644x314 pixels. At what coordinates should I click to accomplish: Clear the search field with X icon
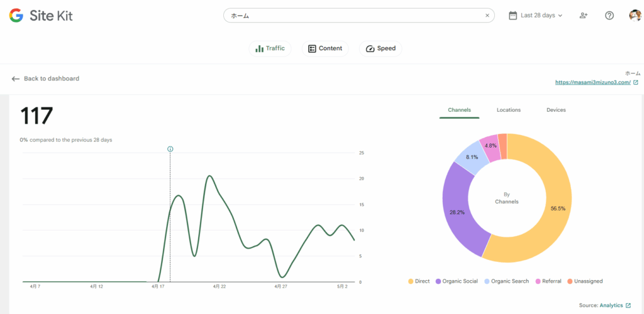pos(487,16)
